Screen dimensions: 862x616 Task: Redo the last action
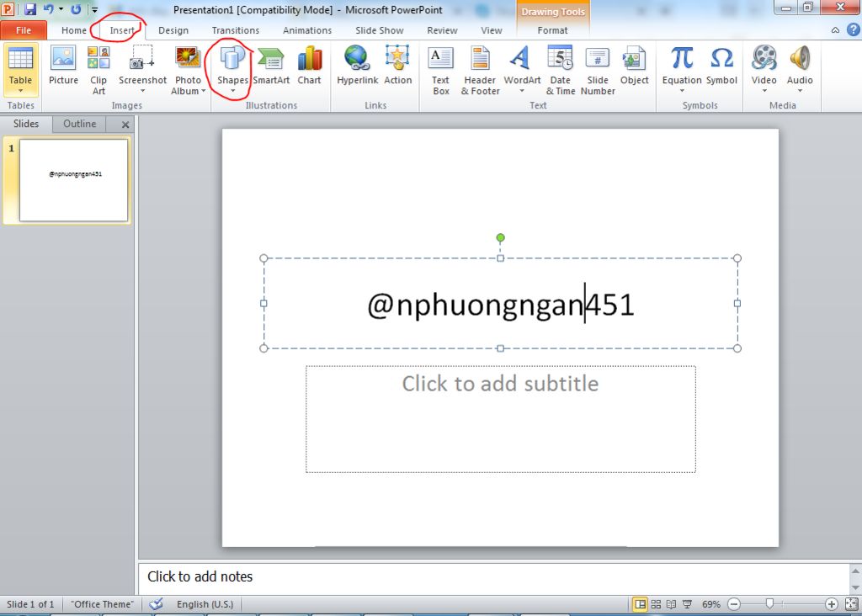(77, 9)
